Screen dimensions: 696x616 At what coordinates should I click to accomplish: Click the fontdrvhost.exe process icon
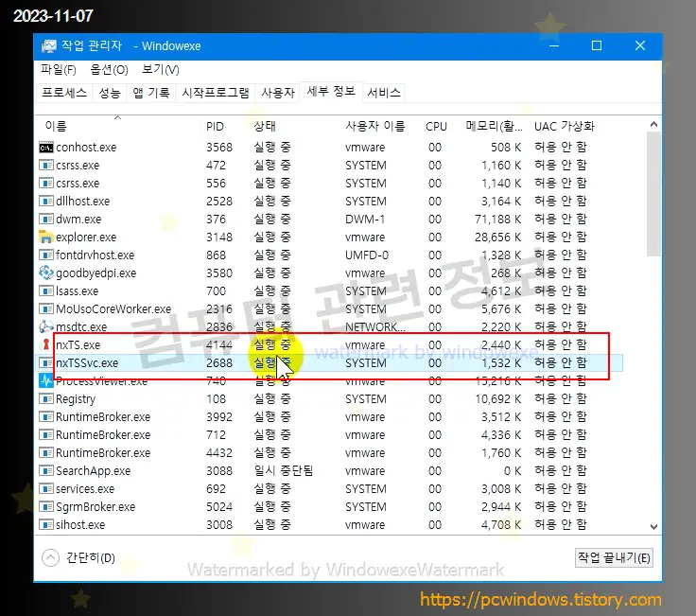(45, 255)
